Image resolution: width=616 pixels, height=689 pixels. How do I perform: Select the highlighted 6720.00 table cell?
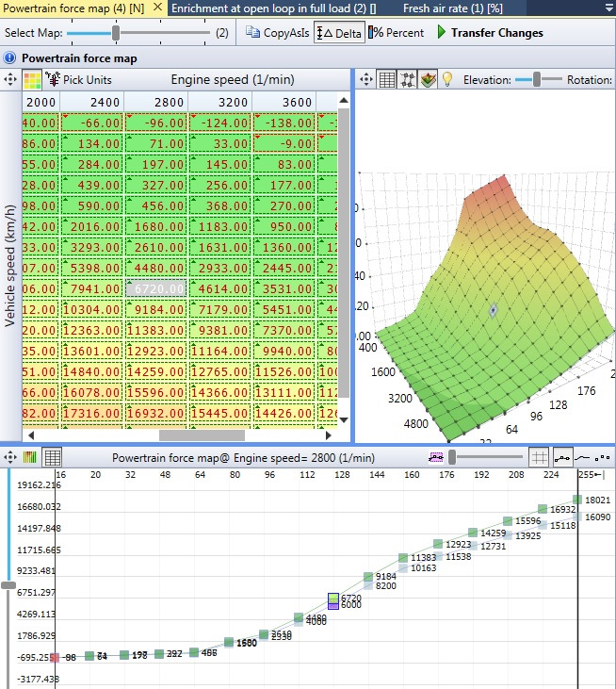pyautogui.click(x=156, y=287)
